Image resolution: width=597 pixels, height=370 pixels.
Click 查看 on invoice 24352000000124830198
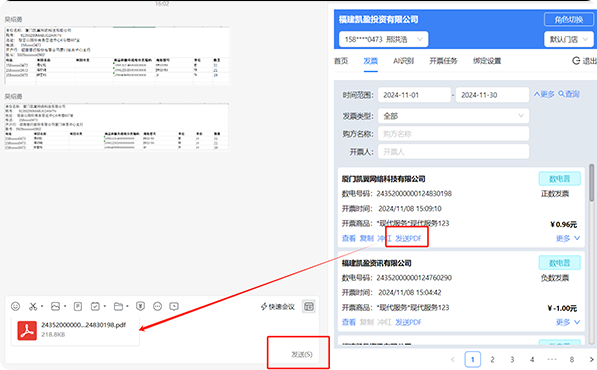tap(349, 238)
